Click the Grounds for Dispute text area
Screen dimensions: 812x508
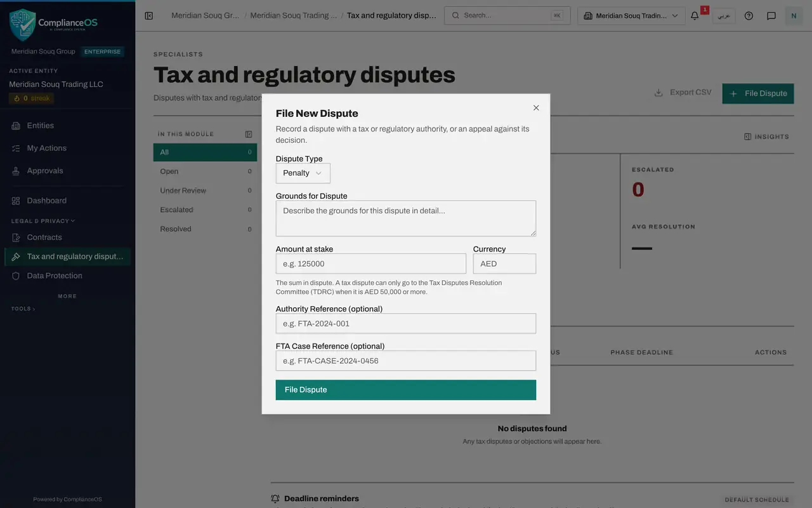click(406, 218)
